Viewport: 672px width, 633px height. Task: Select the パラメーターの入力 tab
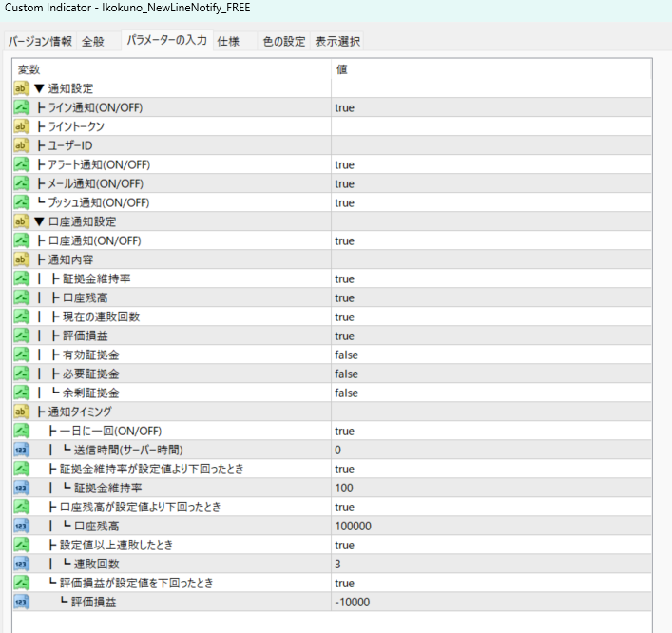coord(167,40)
